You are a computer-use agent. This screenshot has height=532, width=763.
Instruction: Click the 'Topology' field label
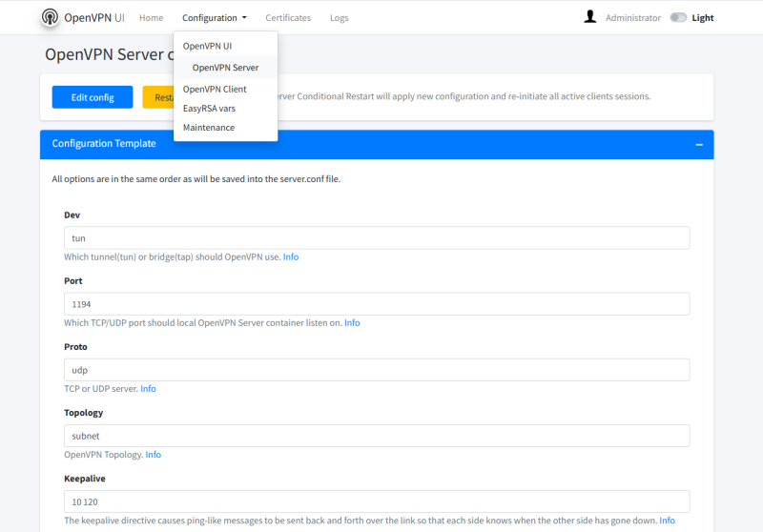click(x=84, y=413)
